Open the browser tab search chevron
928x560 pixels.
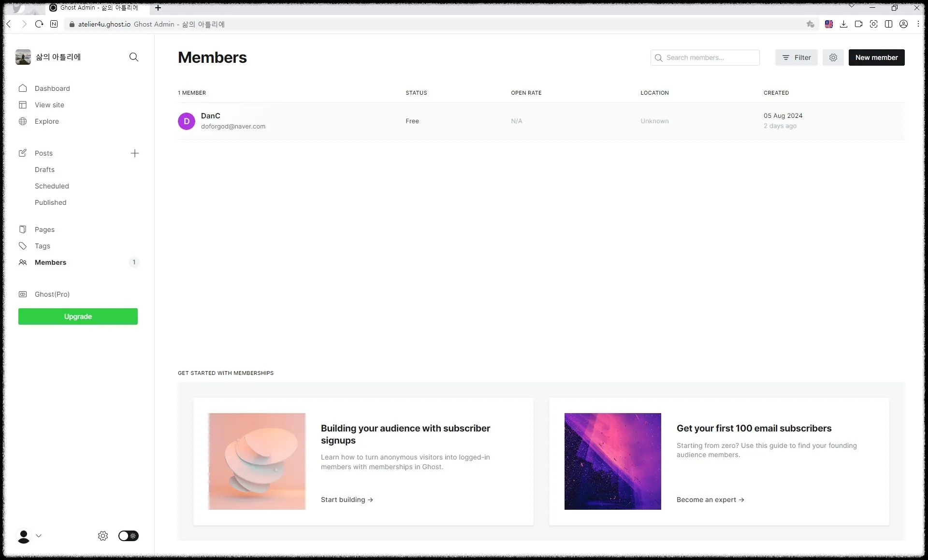(x=852, y=7)
